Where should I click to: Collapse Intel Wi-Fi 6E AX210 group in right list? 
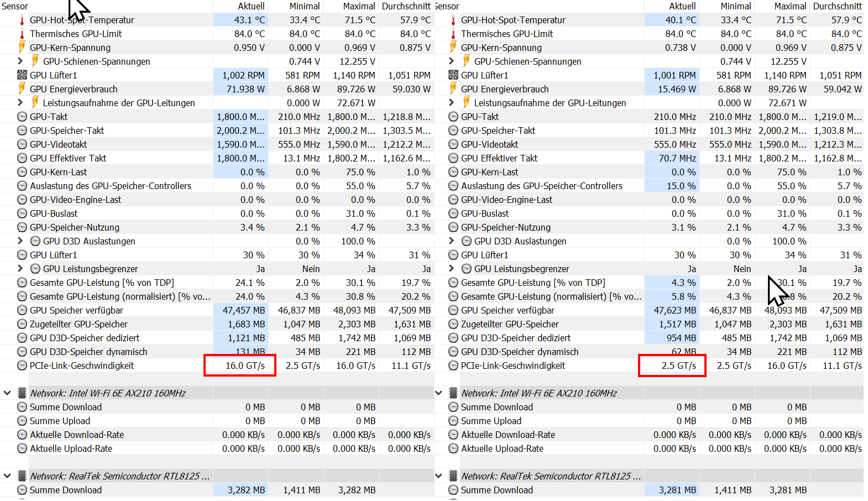click(x=438, y=393)
